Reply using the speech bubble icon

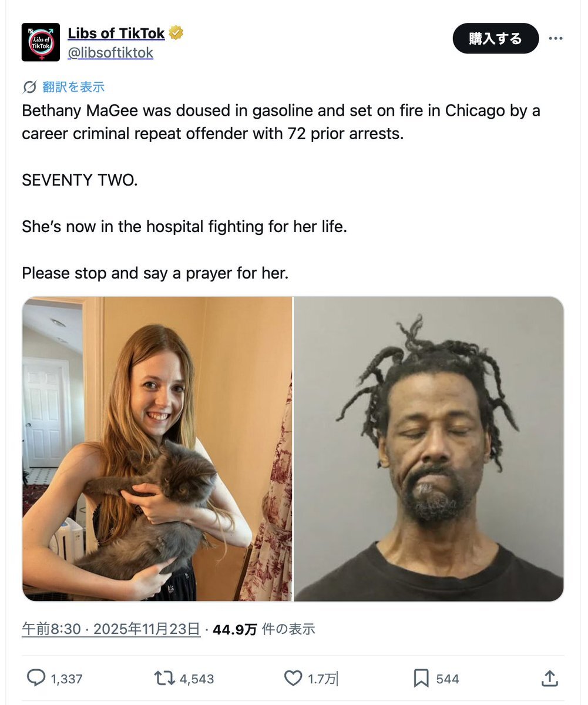pos(36,679)
